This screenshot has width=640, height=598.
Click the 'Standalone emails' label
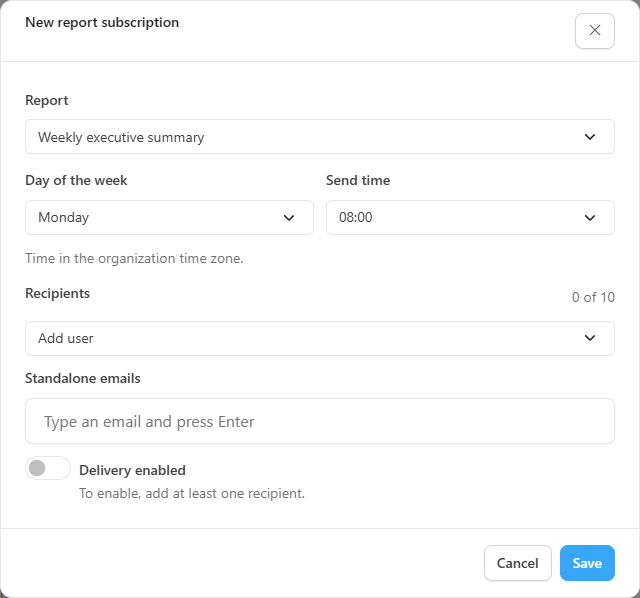coord(83,378)
